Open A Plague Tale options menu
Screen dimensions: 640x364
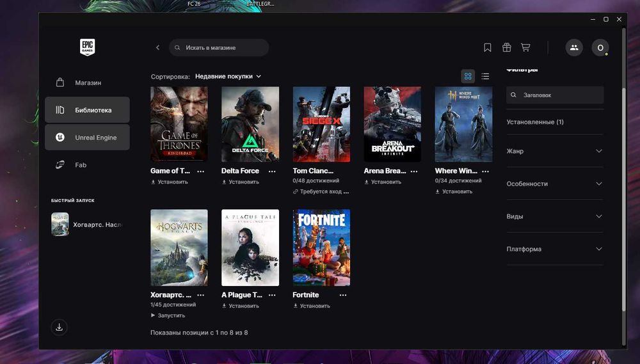[272, 295]
